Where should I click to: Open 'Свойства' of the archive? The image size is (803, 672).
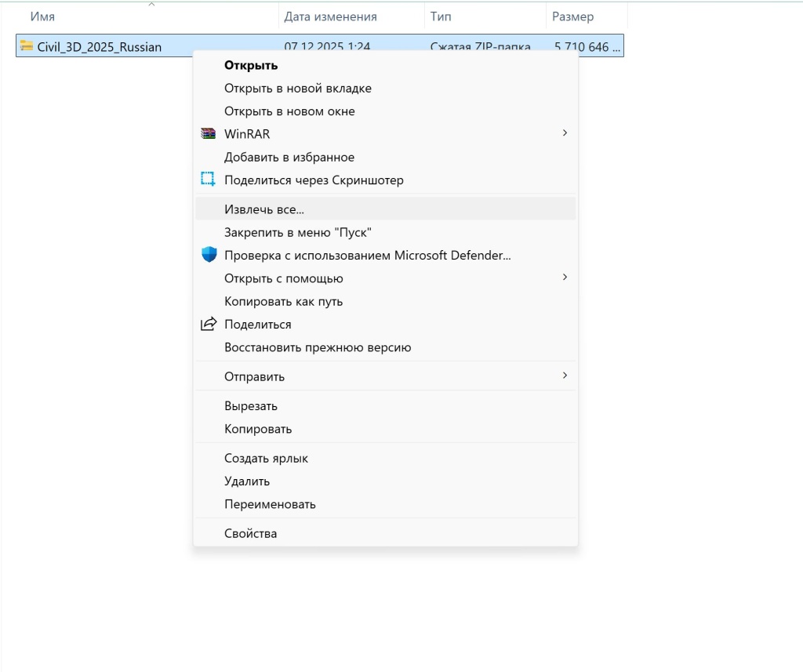click(x=252, y=533)
